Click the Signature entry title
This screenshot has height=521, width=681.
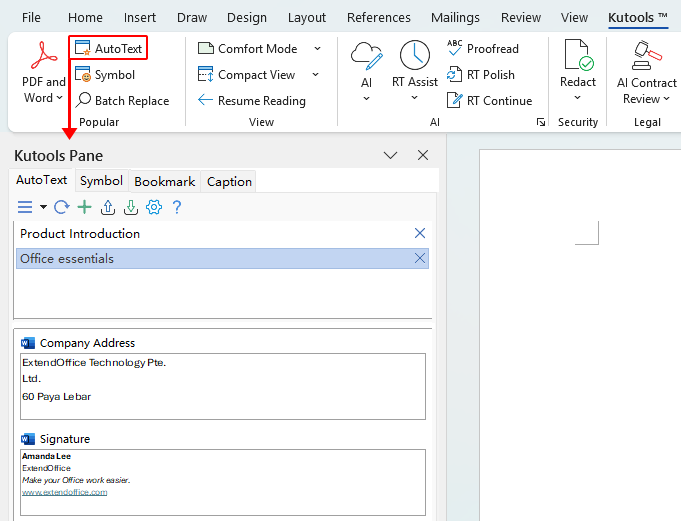65,439
